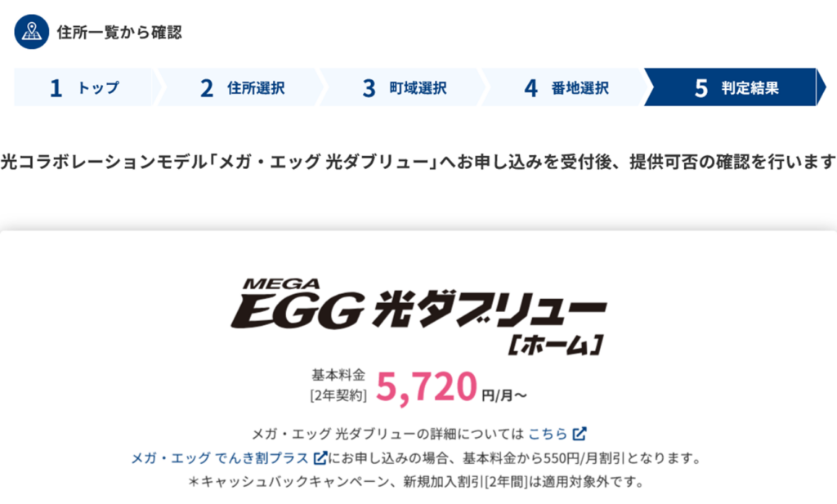Screen dimensions: 837x504
Task: Click the pink 5,720 price figure
Action: (x=427, y=387)
